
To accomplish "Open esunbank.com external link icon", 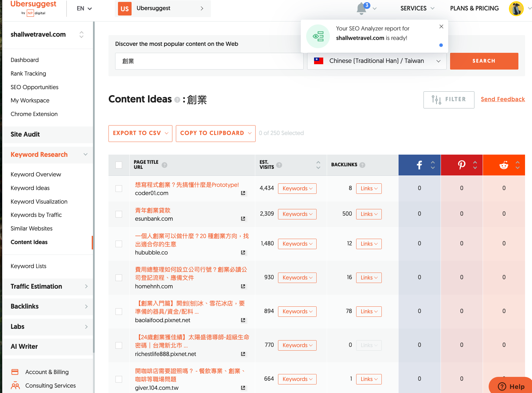I will pos(243,218).
